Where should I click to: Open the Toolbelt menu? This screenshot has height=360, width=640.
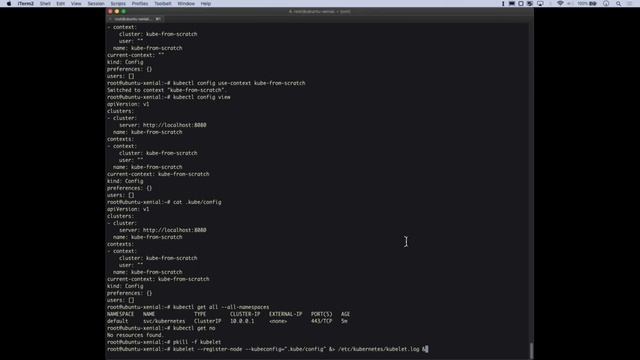point(163,4)
